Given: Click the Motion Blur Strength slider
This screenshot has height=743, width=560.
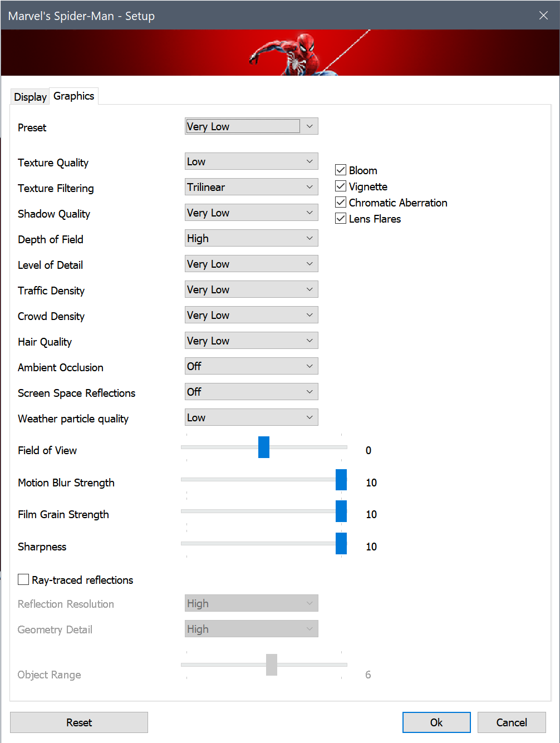Looking at the screenshot, I should [264, 479].
